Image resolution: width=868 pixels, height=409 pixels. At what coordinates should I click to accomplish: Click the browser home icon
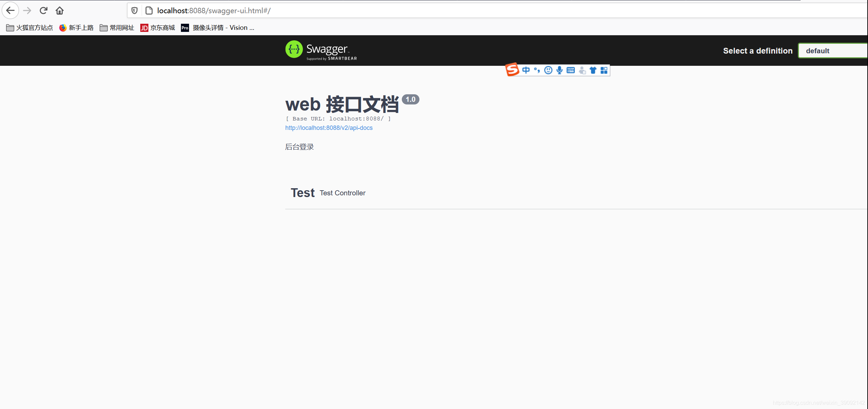[x=60, y=11]
